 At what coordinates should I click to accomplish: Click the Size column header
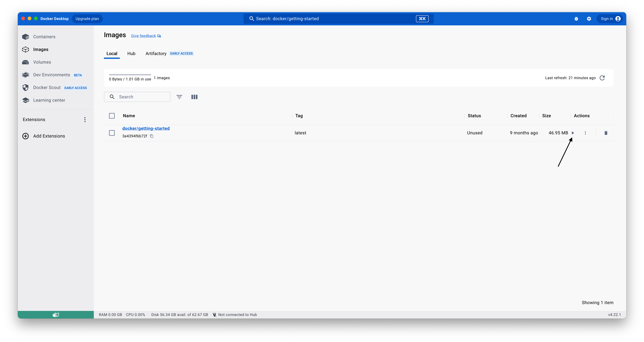tap(547, 116)
